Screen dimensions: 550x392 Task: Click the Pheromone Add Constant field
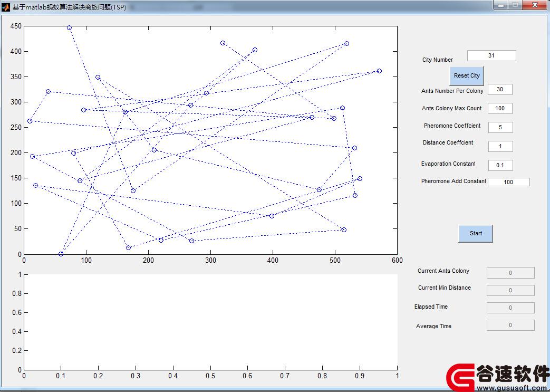coord(509,182)
